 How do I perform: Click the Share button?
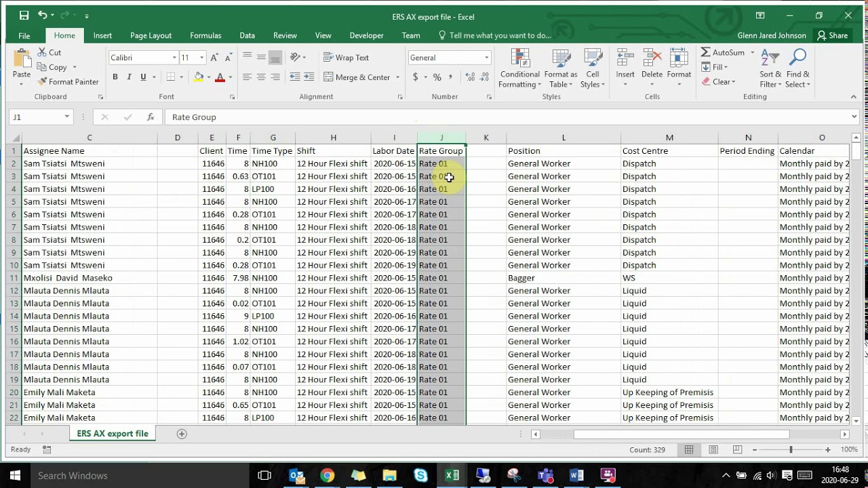[x=832, y=35]
